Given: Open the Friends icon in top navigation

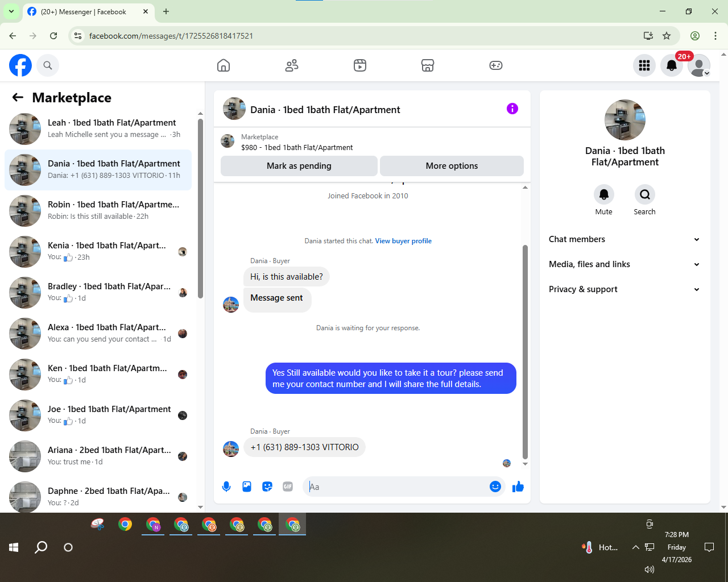Looking at the screenshot, I should coord(292,65).
